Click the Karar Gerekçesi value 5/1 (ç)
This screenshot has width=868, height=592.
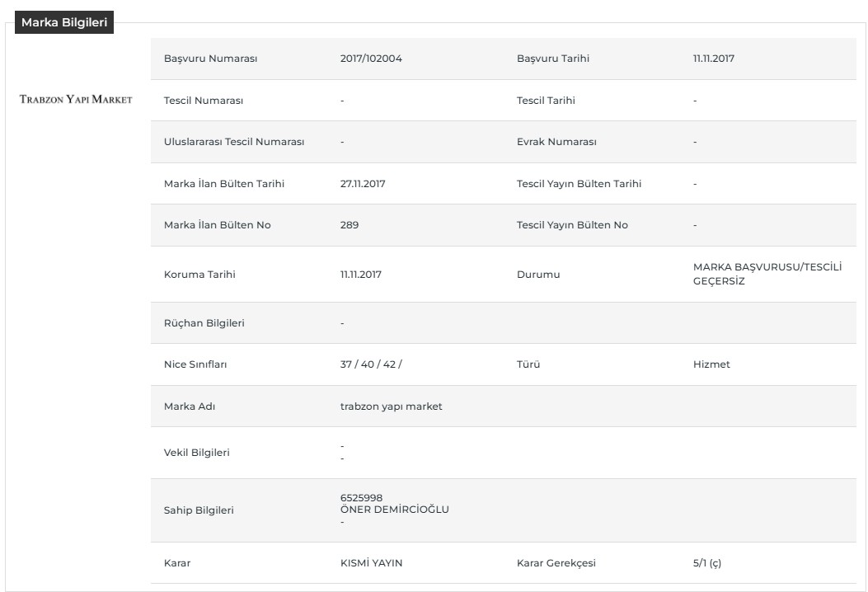[x=707, y=562]
